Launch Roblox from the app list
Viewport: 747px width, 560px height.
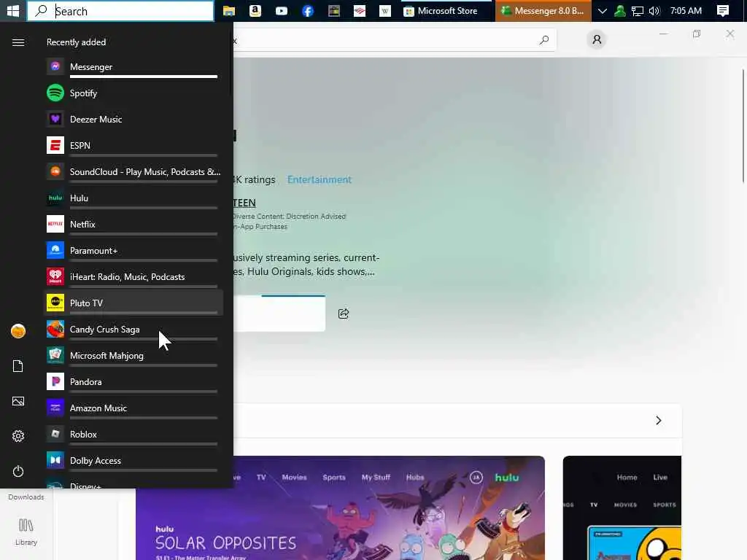coord(133,435)
